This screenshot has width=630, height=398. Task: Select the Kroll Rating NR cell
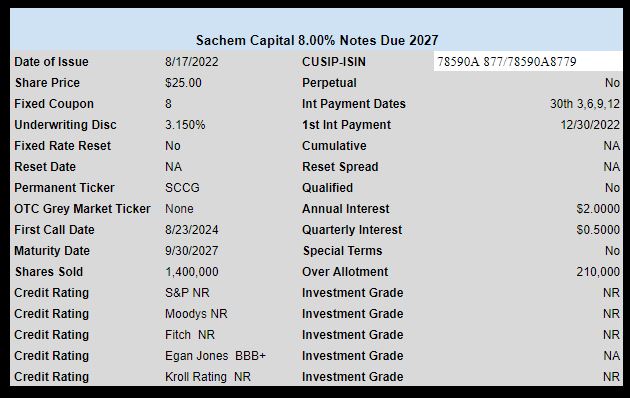point(208,377)
